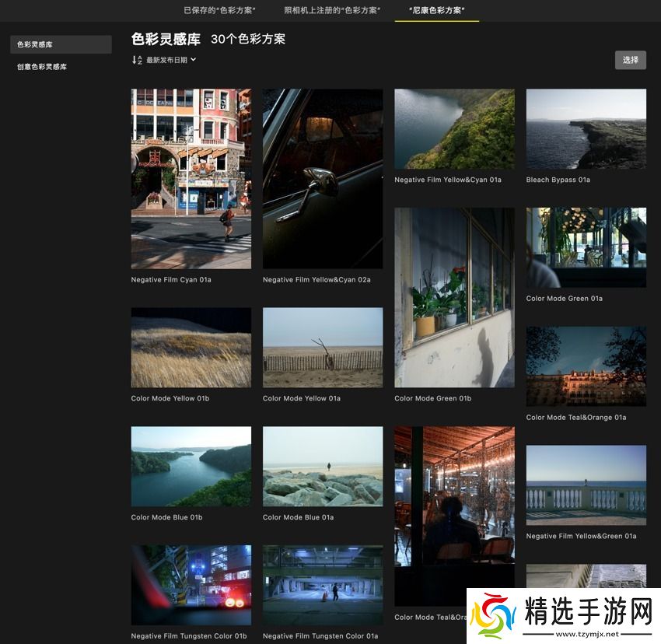The width and height of the screenshot is (661, 644).
Task: Select the Negative Film Yellow&Cyan 01a recipe
Action: [x=454, y=128]
